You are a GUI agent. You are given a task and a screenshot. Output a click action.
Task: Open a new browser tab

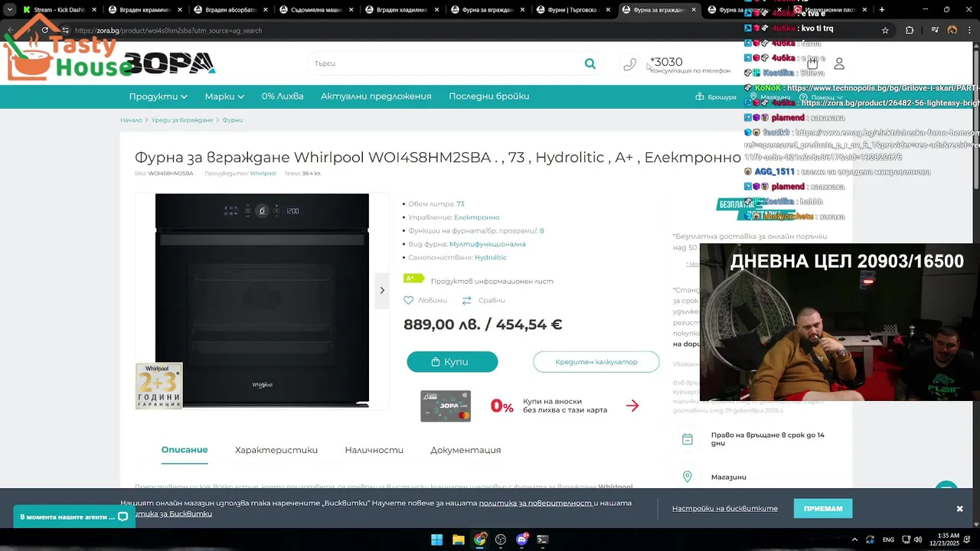pyautogui.click(x=882, y=10)
